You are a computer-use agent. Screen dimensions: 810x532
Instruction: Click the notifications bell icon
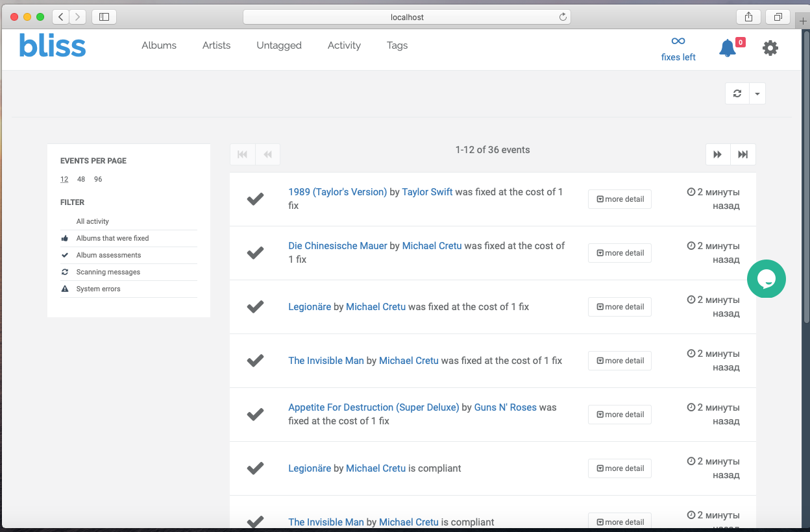727,48
